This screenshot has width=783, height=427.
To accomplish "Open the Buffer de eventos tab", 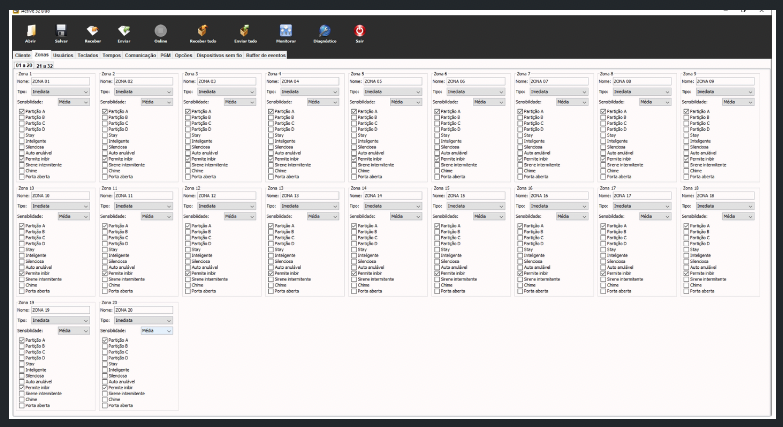I will [266, 55].
